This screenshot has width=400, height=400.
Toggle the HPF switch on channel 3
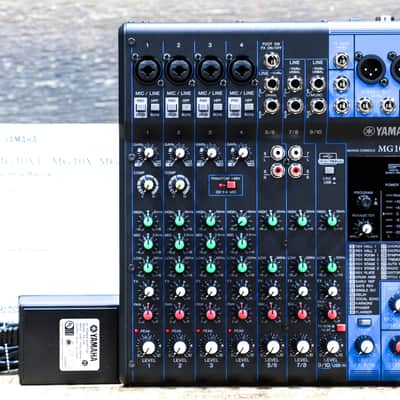click(x=218, y=107)
